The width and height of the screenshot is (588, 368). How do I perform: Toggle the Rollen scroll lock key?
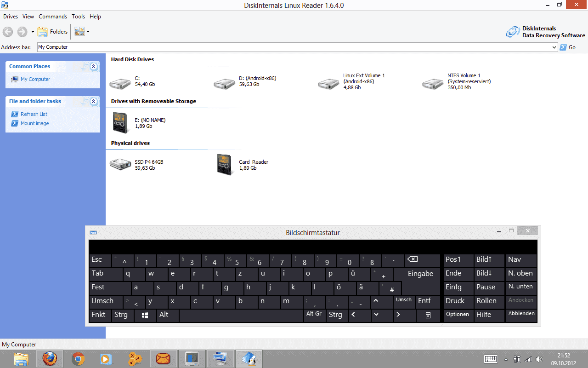(489, 302)
